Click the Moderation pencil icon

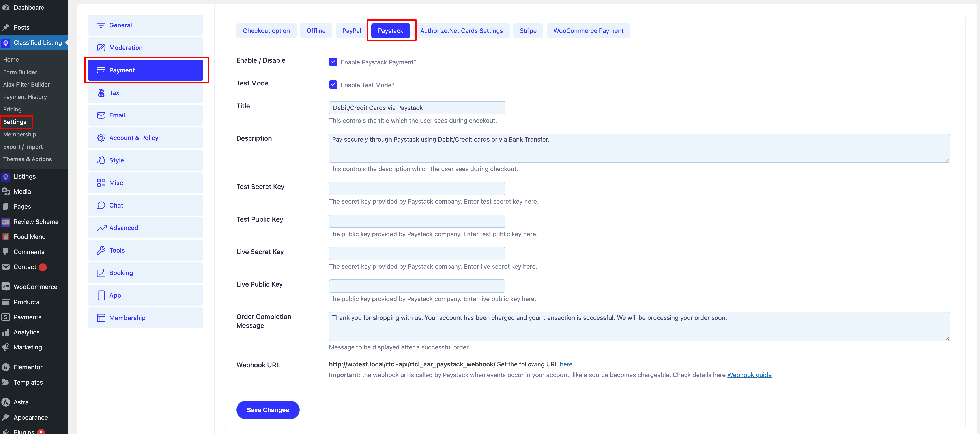(101, 48)
